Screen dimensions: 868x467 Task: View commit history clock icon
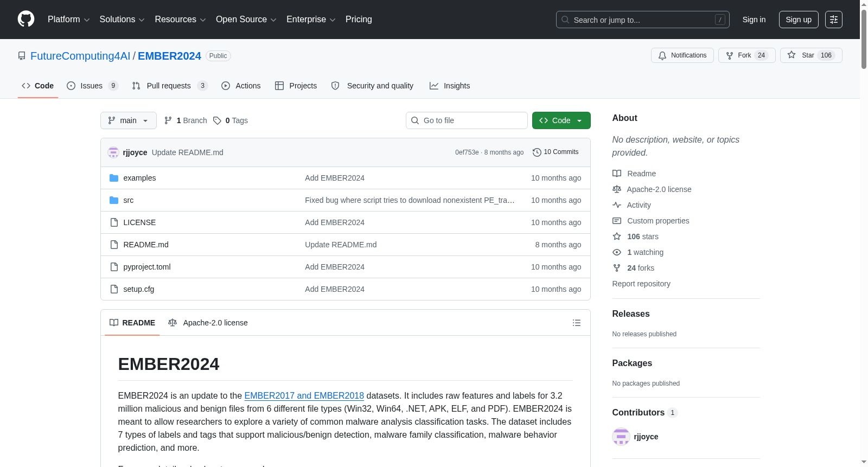pyautogui.click(x=537, y=152)
